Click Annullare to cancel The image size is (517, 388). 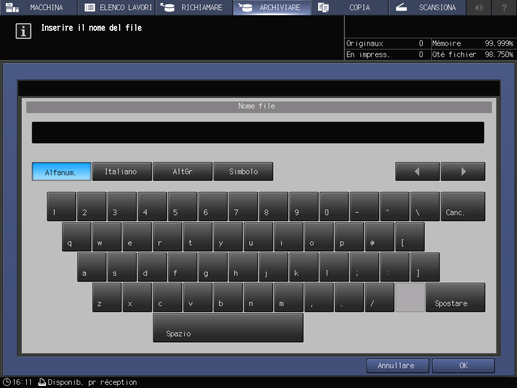tap(397, 366)
